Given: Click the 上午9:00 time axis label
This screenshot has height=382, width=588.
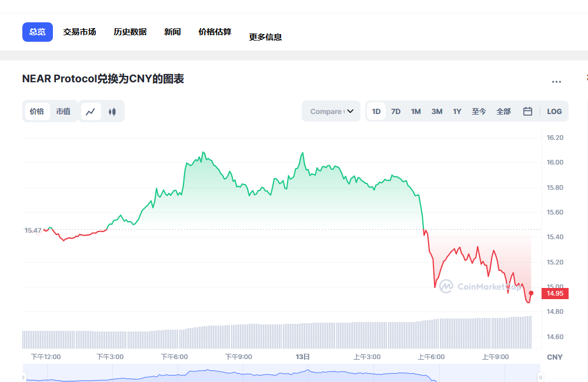Looking at the screenshot, I should (495, 357).
